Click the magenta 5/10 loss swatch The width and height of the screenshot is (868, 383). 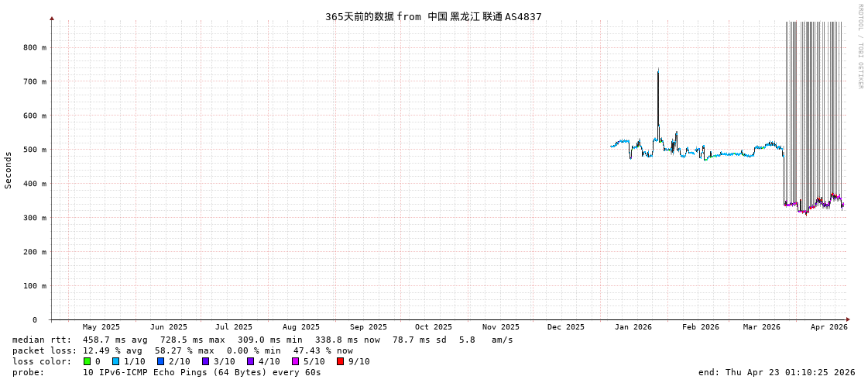(295, 361)
